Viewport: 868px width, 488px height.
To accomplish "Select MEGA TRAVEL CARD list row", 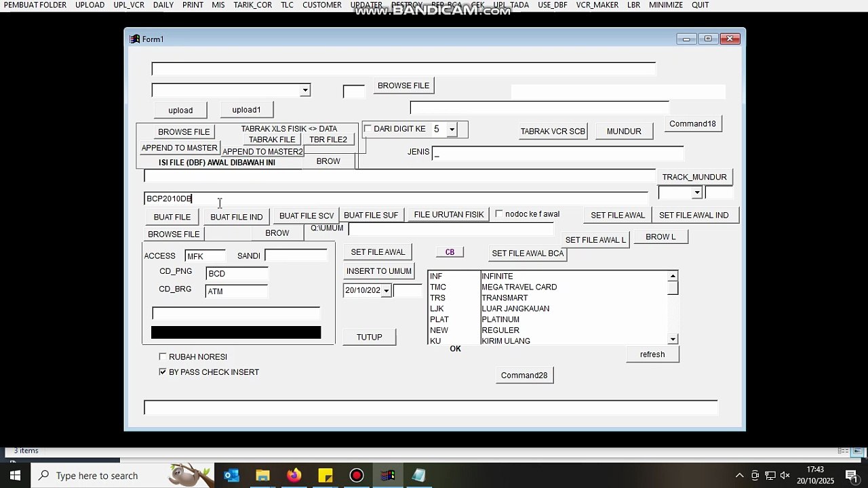I will (x=547, y=287).
